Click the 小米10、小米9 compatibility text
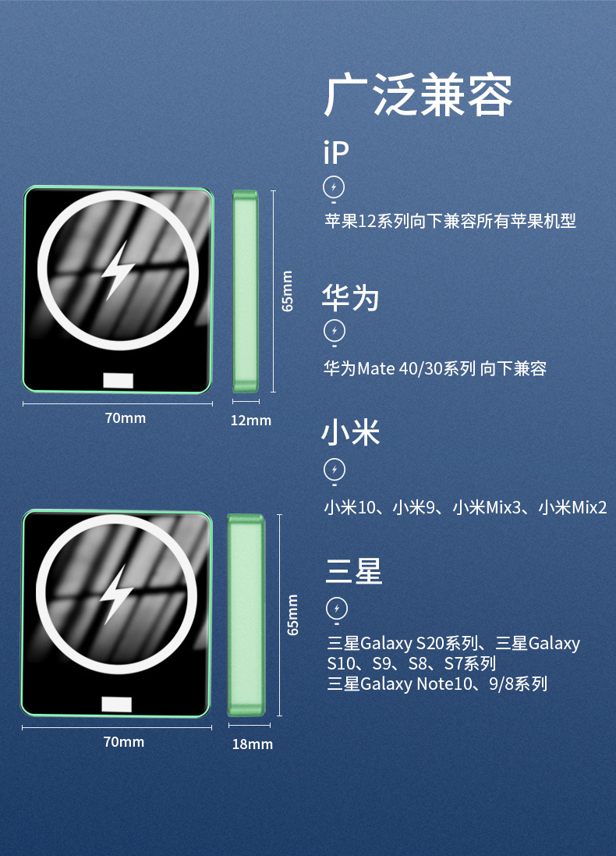616x856 pixels. 466,508
